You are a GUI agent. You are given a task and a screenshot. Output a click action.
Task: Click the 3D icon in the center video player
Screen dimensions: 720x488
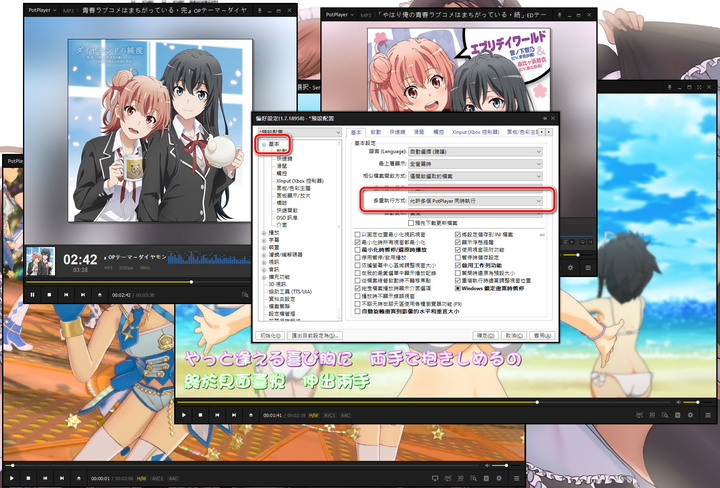click(x=652, y=415)
